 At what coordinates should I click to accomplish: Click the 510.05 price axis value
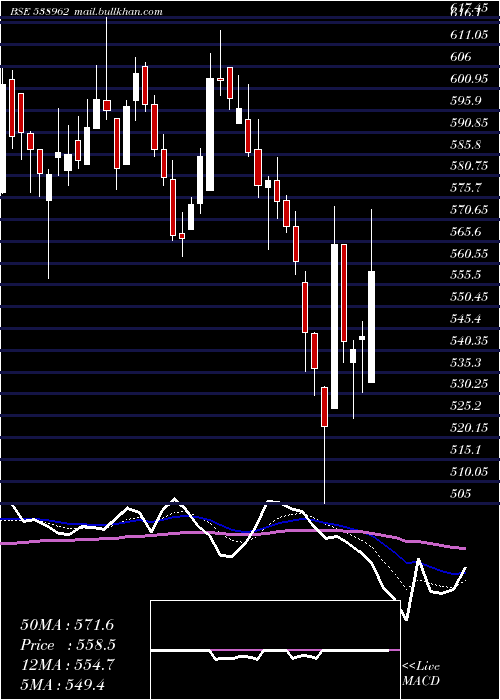[x=469, y=471]
